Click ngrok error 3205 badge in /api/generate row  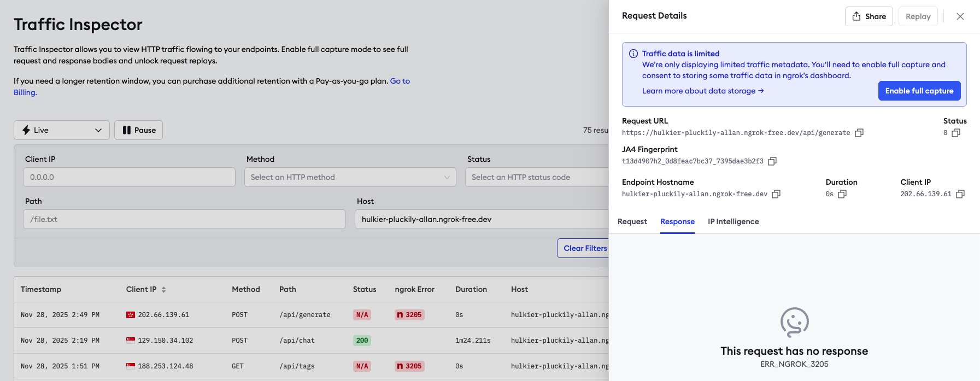pos(409,315)
